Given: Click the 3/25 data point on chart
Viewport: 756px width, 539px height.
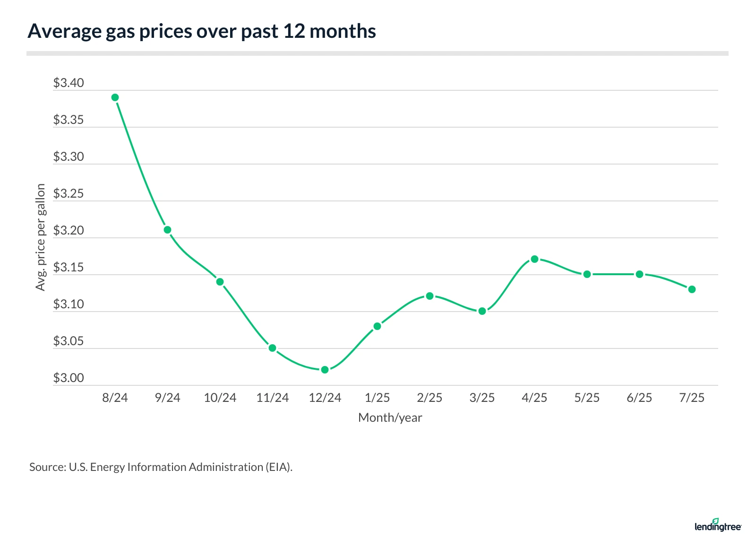Looking at the screenshot, I should tap(482, 311).
